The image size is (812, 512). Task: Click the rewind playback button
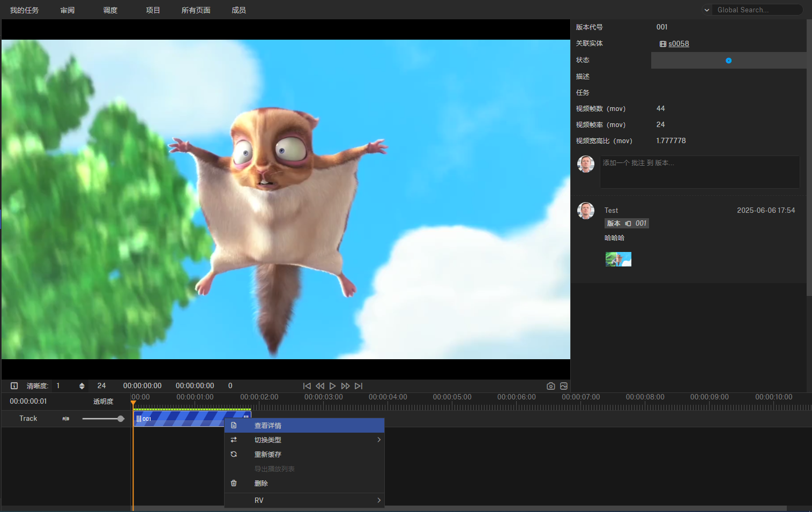coord(320,386)
